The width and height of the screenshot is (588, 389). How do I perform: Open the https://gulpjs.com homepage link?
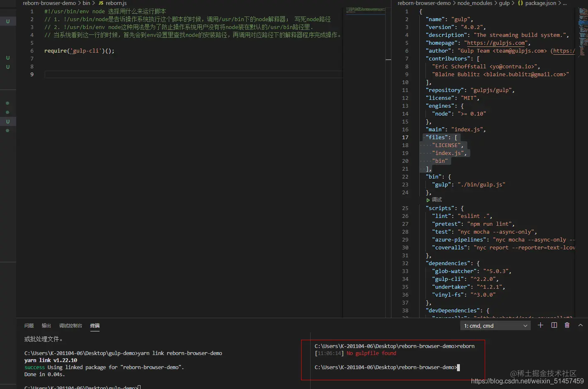[x=497, y=43]
